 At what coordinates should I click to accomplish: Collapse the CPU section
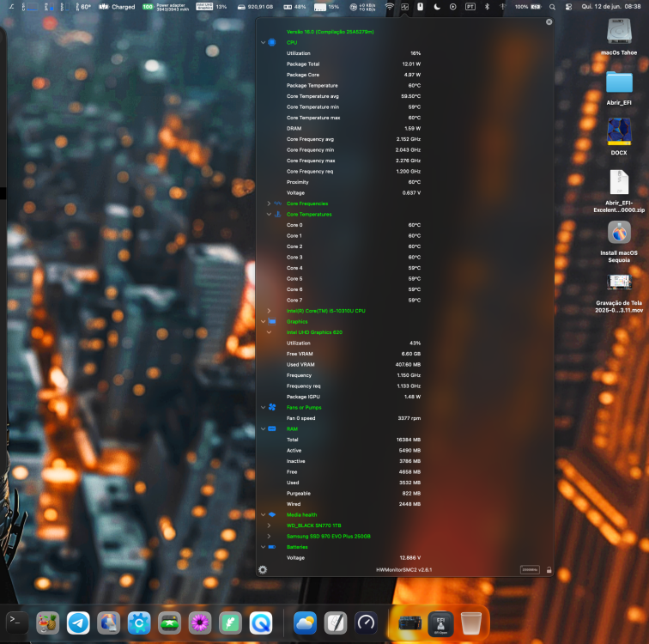(x=263, y=42)
